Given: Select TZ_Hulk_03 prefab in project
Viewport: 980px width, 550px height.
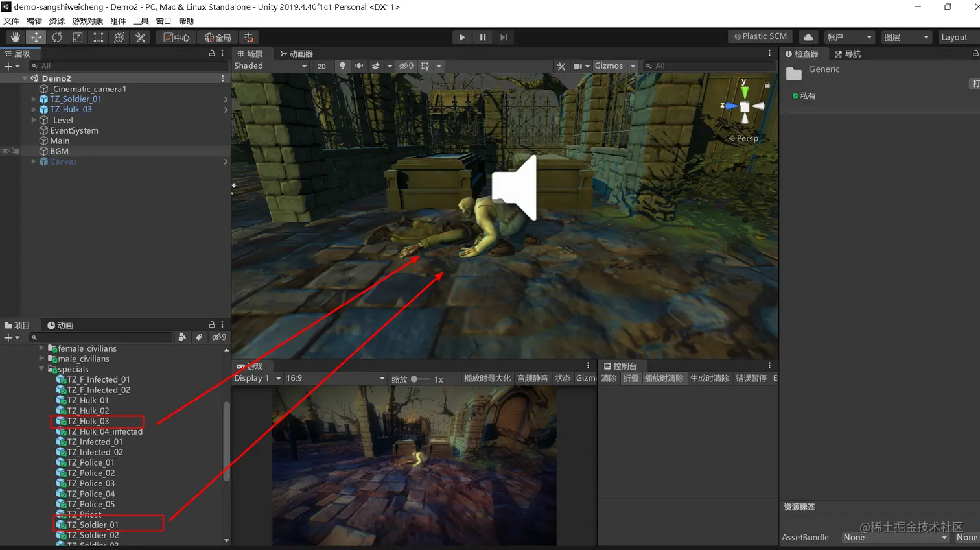Looking at the screenshot, I should tap(88, 421).
